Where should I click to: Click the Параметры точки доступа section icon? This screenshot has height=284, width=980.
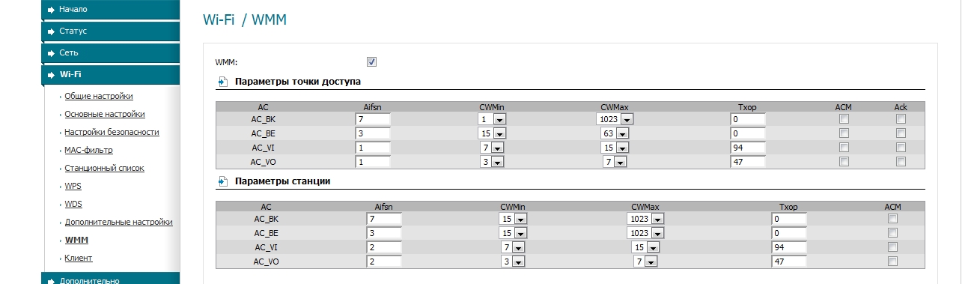tap(222, 82)
